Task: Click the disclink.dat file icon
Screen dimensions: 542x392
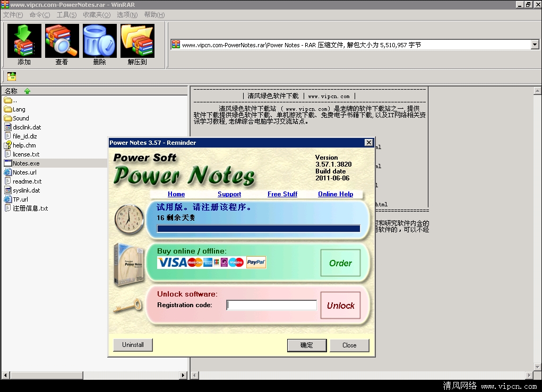Action: 8,127
